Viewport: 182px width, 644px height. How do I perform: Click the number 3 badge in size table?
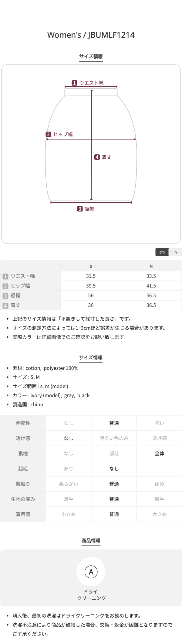pyautogui.click(x=5, y=296)
